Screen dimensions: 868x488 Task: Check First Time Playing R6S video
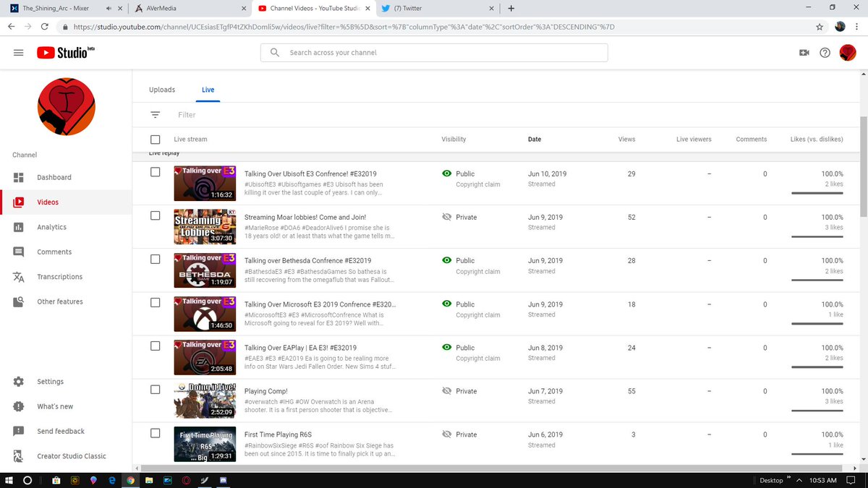[x=156, y=433]
